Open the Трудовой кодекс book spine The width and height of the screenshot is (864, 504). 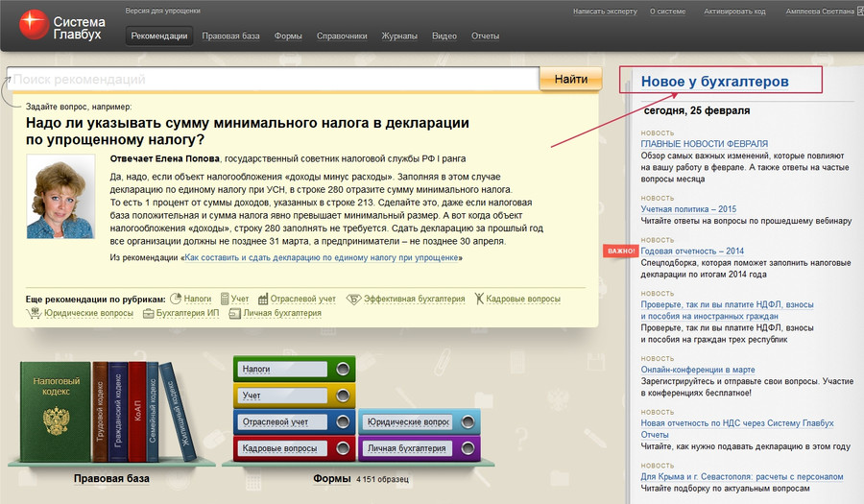click(100, 412)
